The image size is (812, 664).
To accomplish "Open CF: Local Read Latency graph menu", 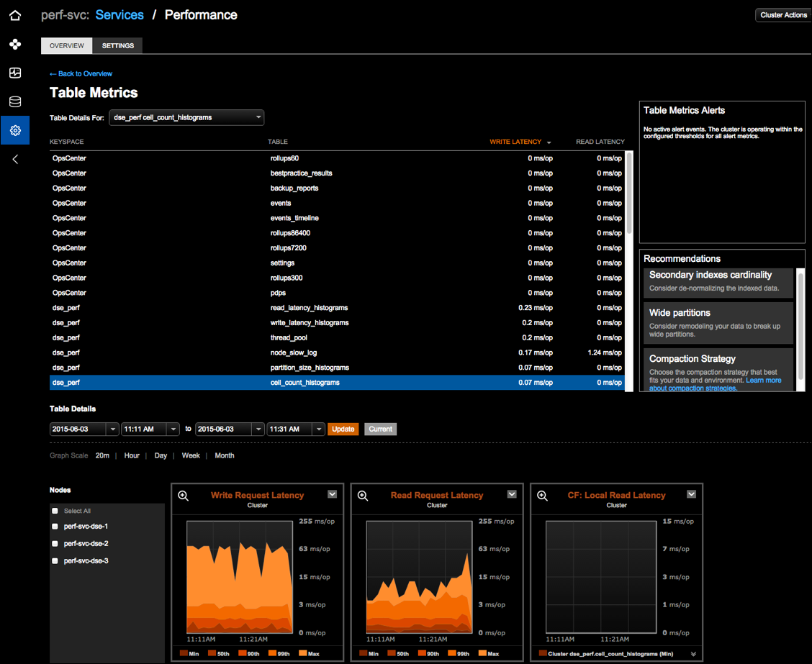I will [x=691, y=494].
